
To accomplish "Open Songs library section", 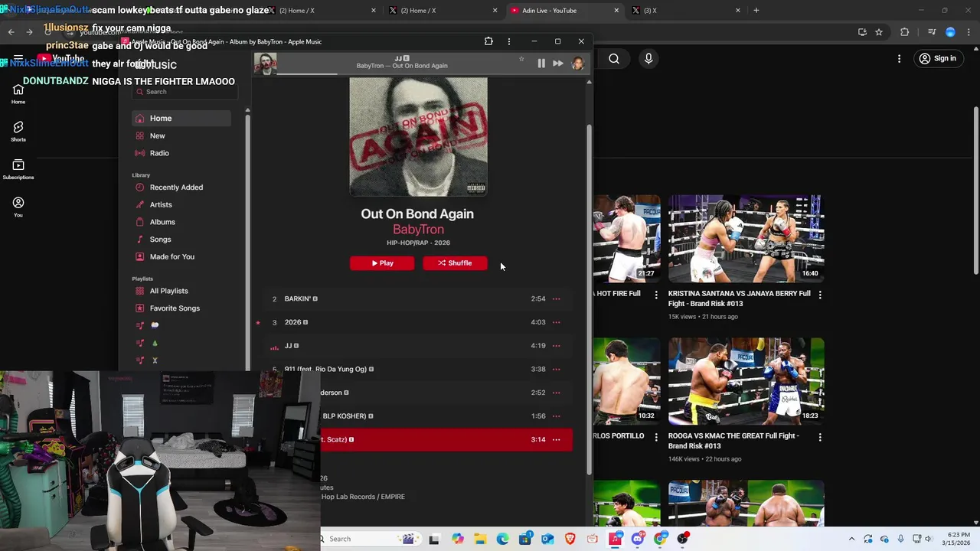I will tap(181, 240).
